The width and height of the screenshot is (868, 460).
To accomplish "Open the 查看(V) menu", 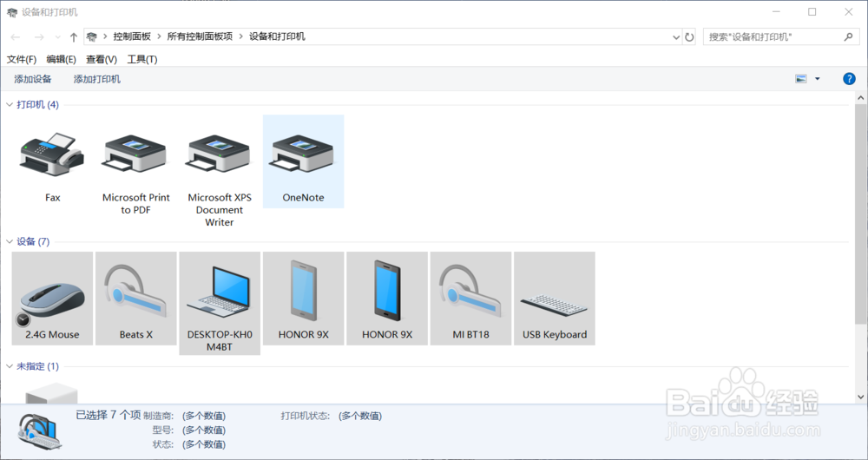I will [x=102, y=59].
